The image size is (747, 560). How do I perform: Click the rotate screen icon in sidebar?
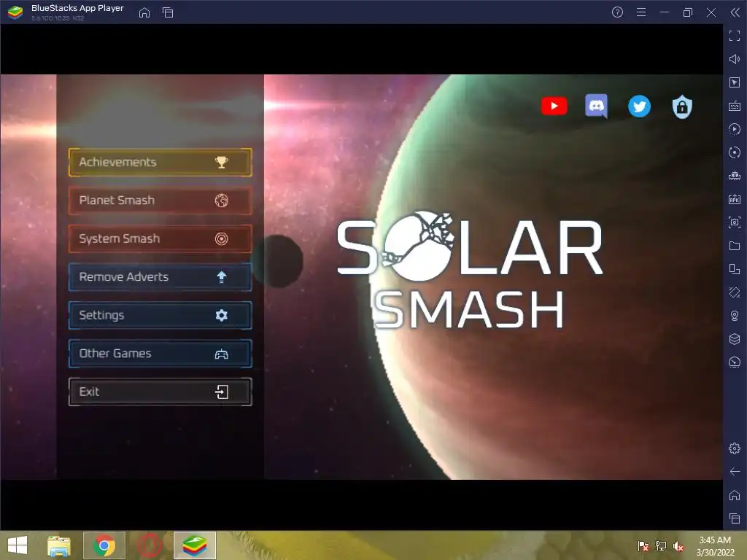(x=735, y=269)
